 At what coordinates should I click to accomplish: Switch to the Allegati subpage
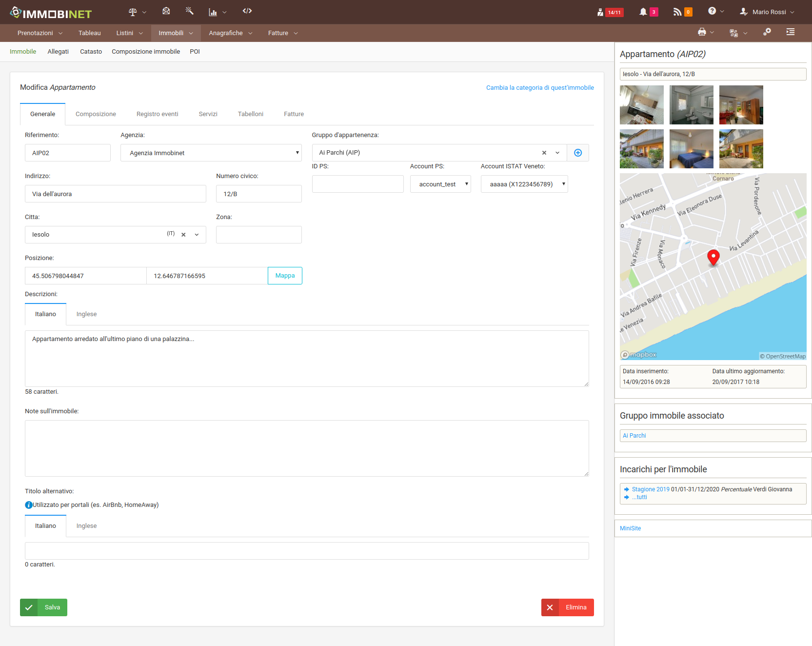pyautogui.click(x=58, y=52)
